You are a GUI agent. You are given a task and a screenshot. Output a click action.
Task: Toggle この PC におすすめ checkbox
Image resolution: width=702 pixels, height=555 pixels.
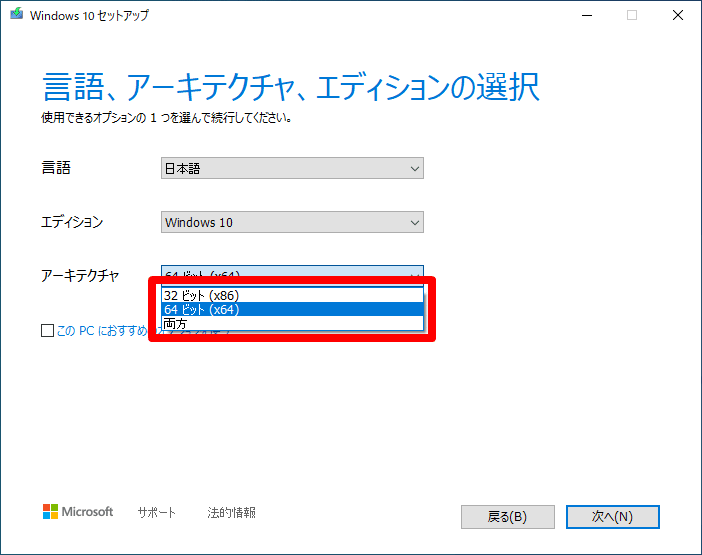point(47,331)
